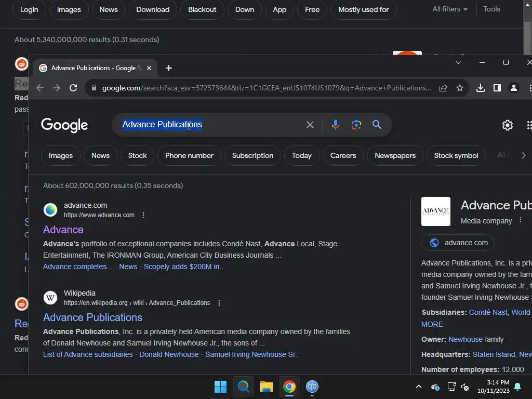Click the share page icon in address bar
Image resolution: width=532 pixels, height=399 pixels.
point(443,88)
